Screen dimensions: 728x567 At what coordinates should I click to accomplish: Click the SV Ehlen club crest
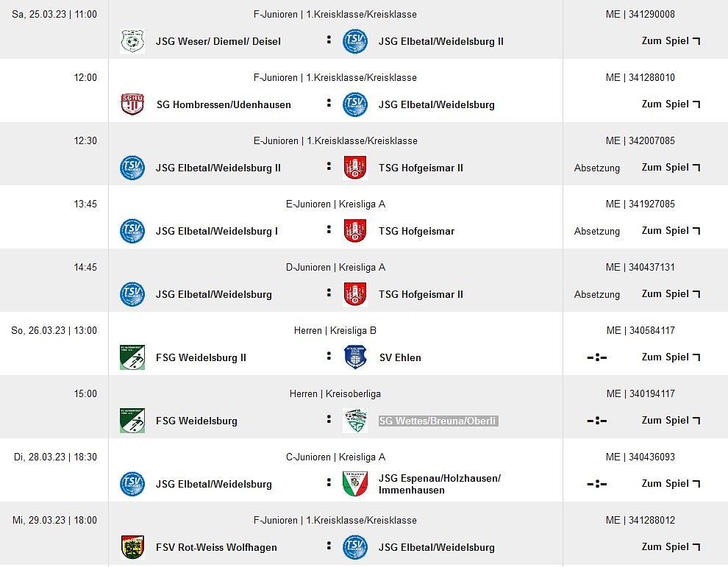coord(355,357)
